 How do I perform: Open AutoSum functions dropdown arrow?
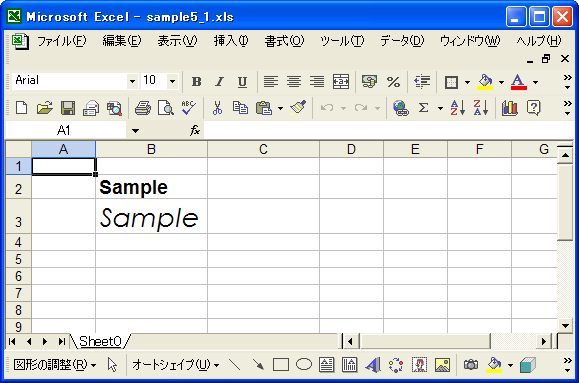coord(440,108)
